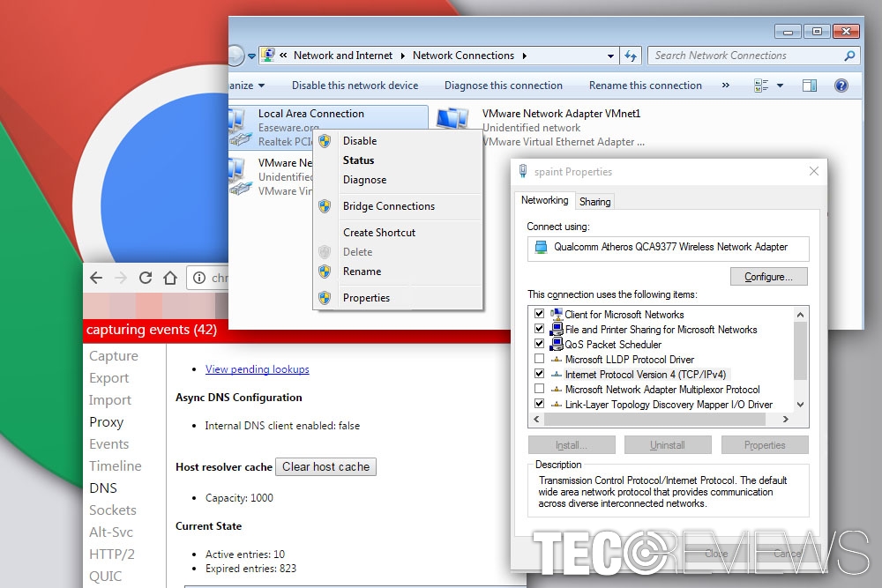Click the change view icon in the toolbar
The image size is (882, 588).
pyautogui.click(x=761, y=86)
